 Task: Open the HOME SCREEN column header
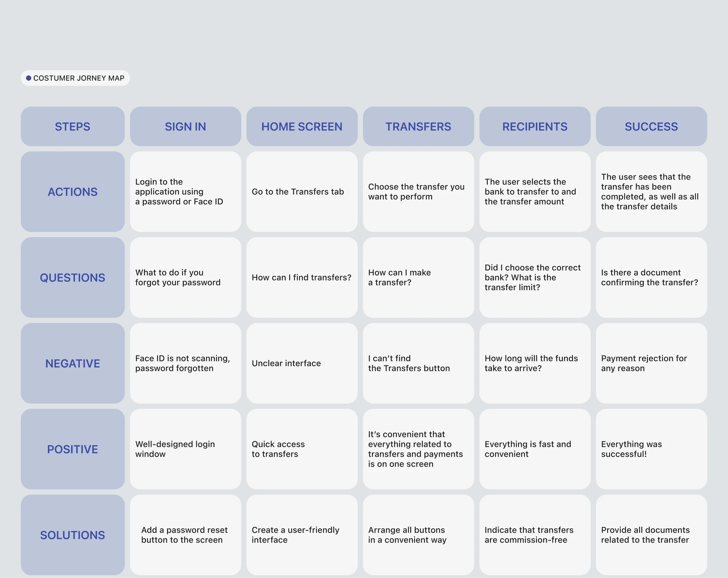point(302,127)
